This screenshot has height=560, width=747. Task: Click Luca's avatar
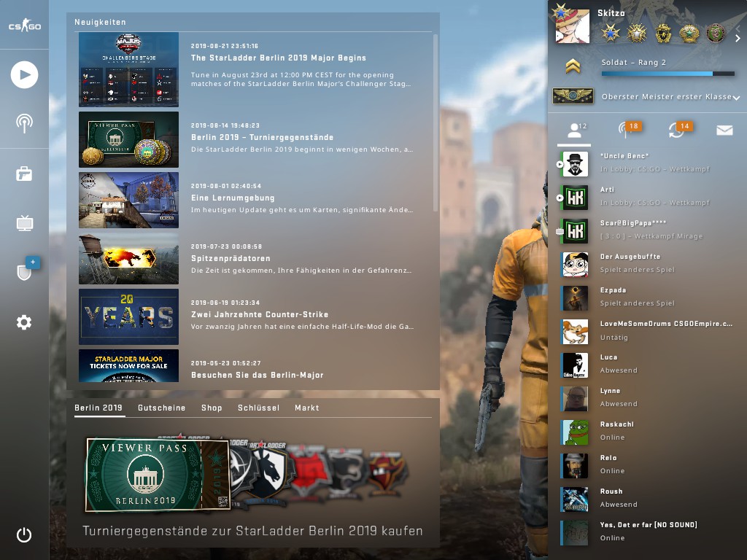tap(575, 365)
